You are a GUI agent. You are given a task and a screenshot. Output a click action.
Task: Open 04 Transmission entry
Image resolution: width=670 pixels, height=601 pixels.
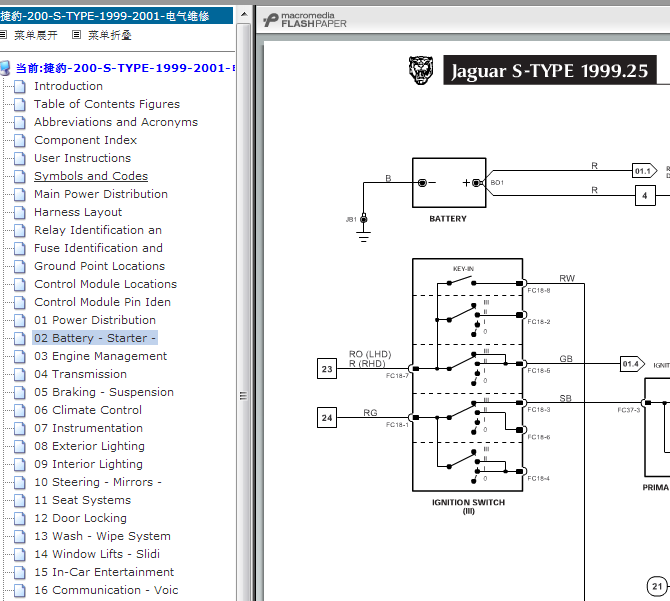point(80,374)
